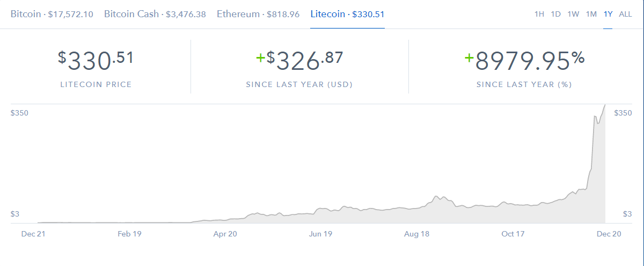
Task: Select the 1D chart range
Action: 556,14
